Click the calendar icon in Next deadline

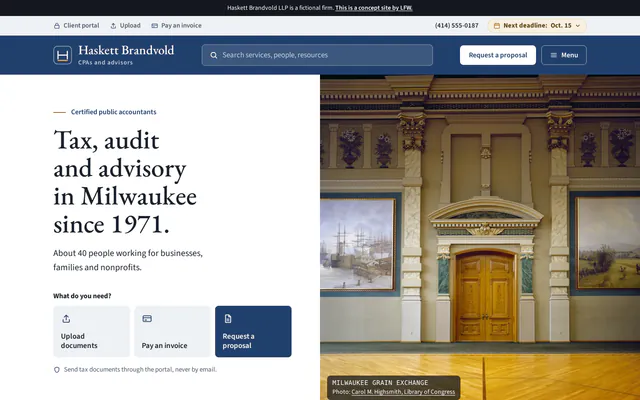[497, 26]
